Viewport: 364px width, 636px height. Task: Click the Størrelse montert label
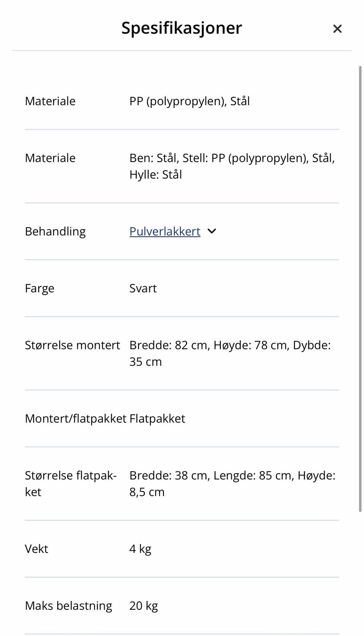tap(72, 345)
